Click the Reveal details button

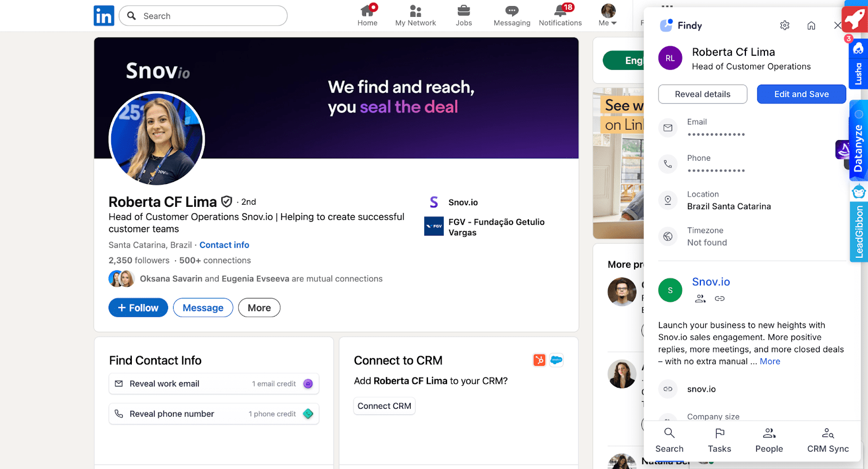703,94
